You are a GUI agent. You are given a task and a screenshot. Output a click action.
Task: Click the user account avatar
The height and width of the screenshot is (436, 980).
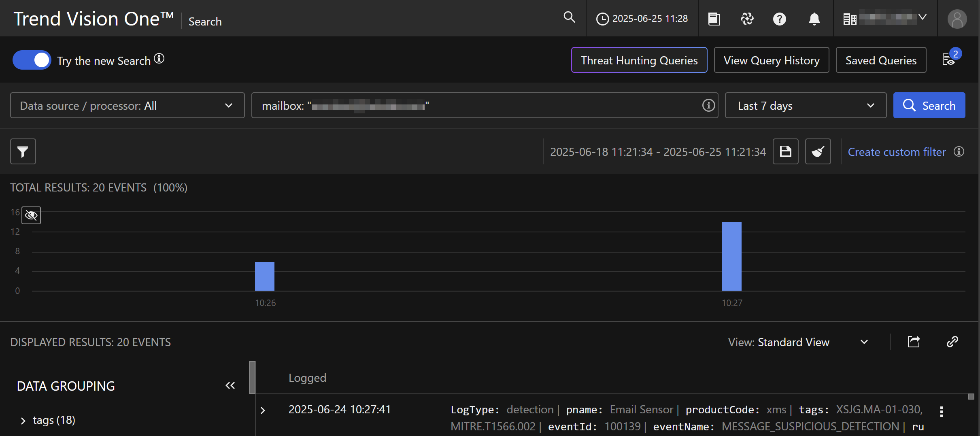pyautogui.click(x=957, y=19)
